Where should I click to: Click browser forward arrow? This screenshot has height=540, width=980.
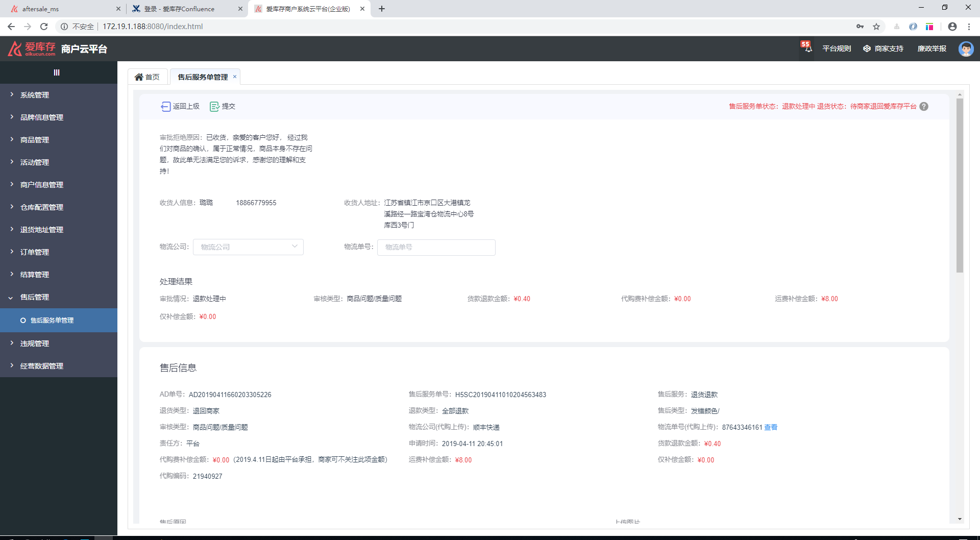tap(28, 27)
